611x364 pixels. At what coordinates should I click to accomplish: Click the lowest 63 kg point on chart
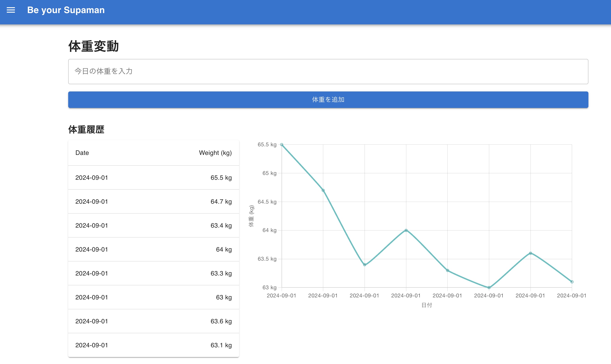coord(489,287)
